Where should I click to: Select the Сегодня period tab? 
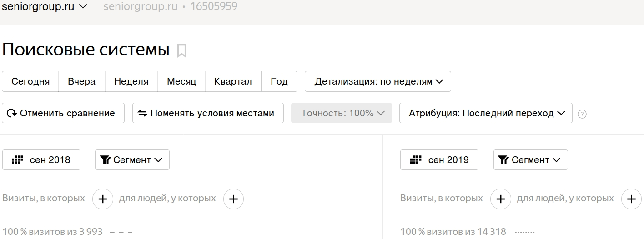30,82
